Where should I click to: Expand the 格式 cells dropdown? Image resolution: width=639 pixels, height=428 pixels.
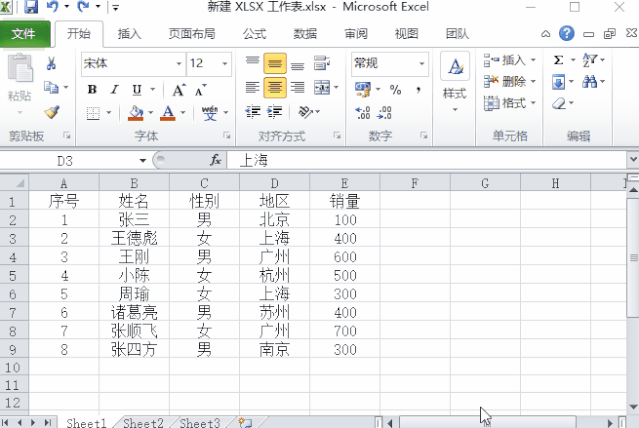click(x=533, y=104)
